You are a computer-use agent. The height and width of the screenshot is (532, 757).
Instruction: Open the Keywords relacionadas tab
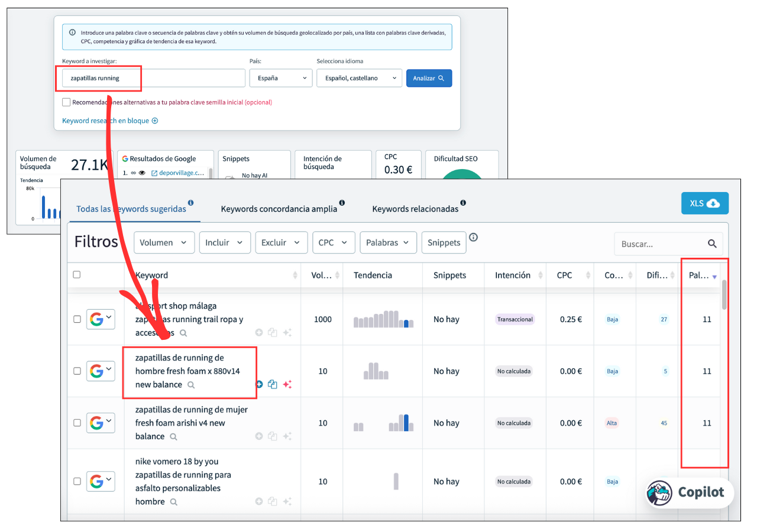(415, 209)
